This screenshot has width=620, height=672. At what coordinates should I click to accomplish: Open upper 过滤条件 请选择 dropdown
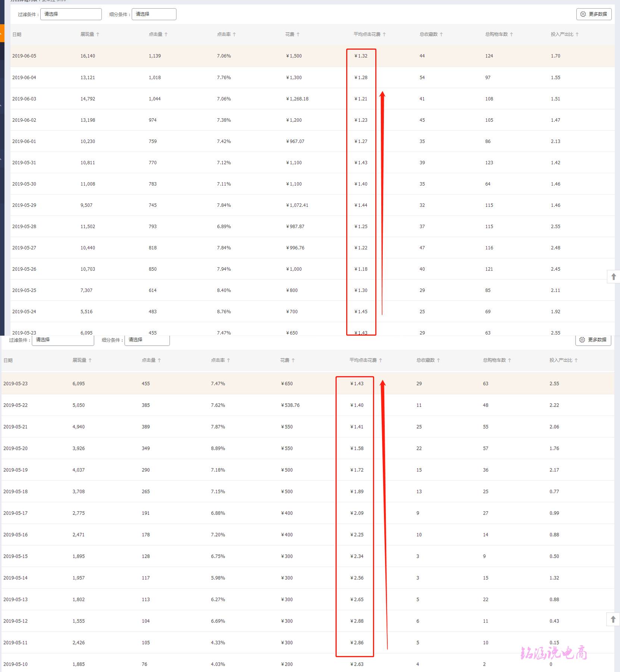[71, 14]
